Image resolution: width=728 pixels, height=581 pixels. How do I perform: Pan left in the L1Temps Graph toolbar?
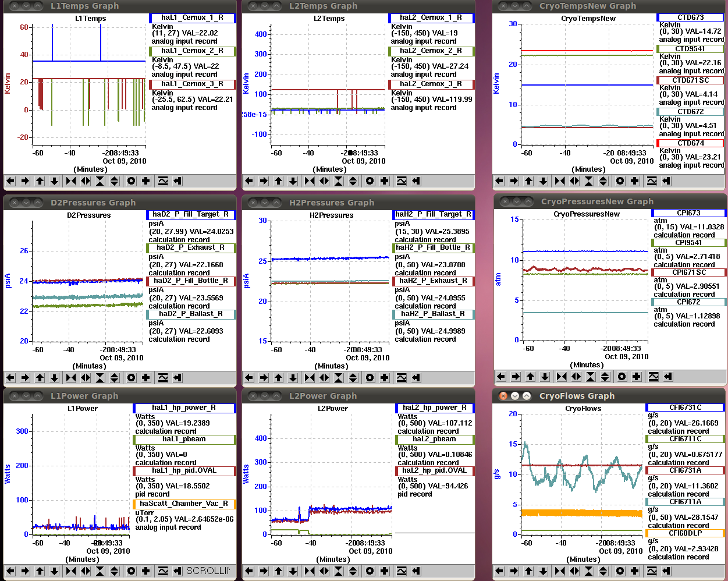[10, 181]
